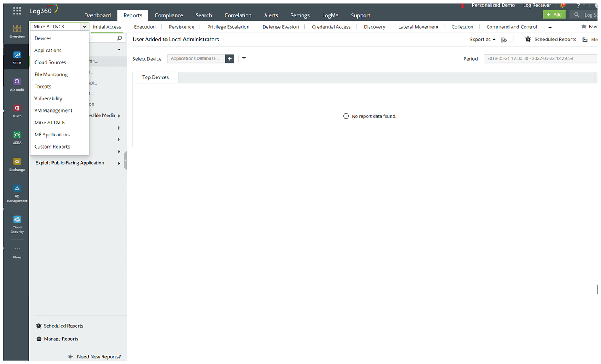The width and height of the screenshot is (601, 364).
Task: Show More modules in sidebar
Action: coord(17,253)
